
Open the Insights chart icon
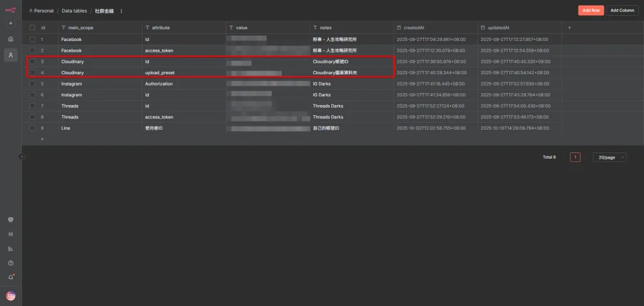point(11,249)
